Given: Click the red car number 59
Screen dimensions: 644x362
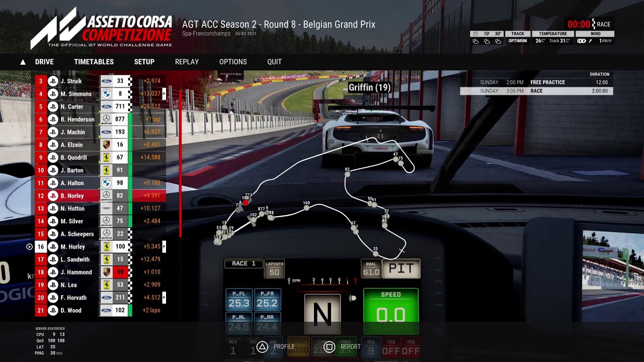Looking at the screenshot, I should pos(120,272).
